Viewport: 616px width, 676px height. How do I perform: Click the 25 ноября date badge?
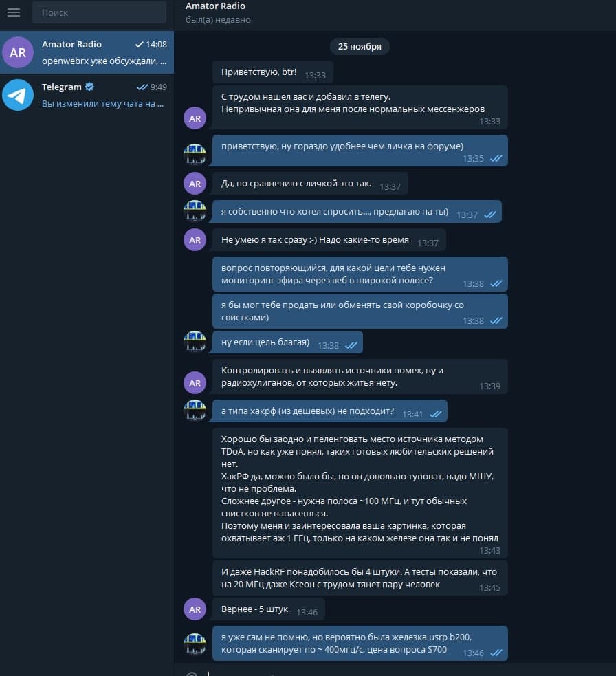(x=360, y=47)
